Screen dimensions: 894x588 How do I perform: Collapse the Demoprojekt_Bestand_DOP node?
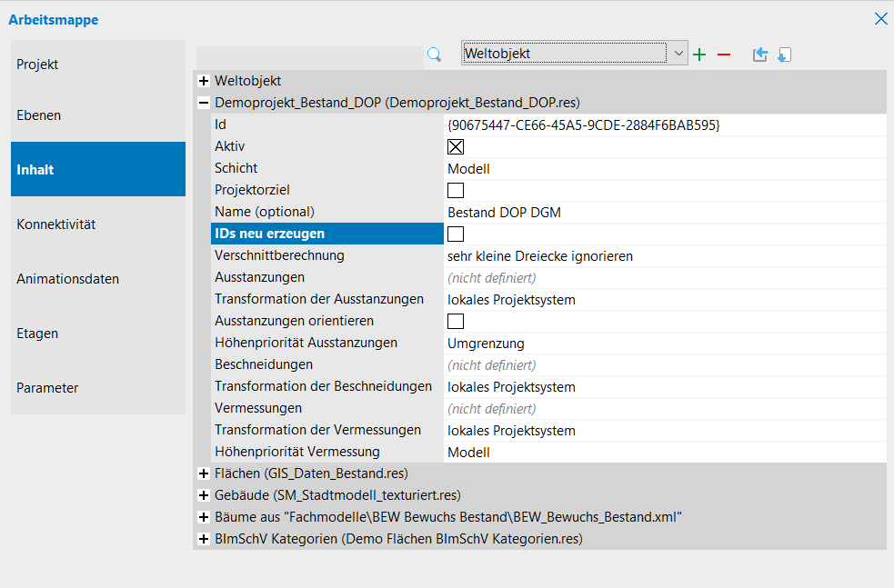(x=204, y=104)
